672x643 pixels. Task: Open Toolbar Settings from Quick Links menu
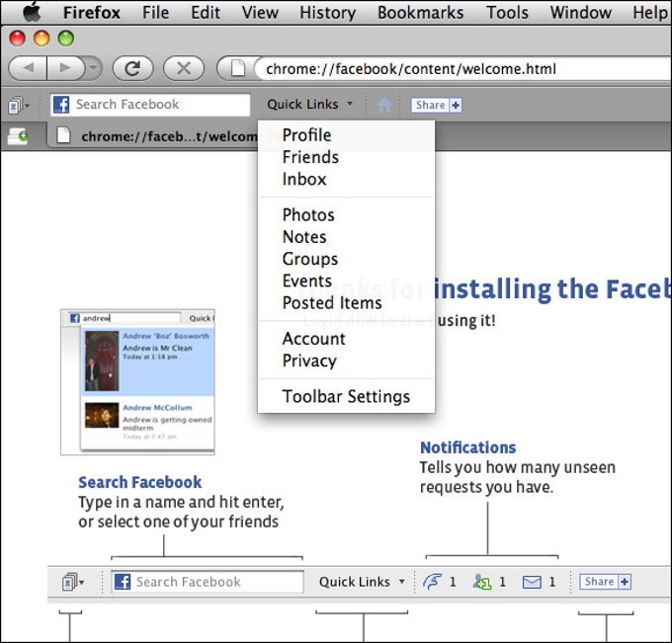346,397
